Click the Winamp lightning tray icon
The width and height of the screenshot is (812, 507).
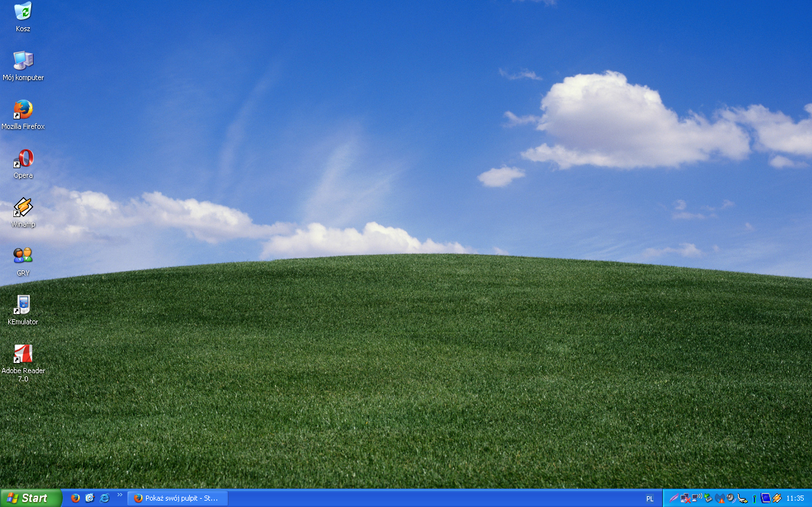coord(776,498)
